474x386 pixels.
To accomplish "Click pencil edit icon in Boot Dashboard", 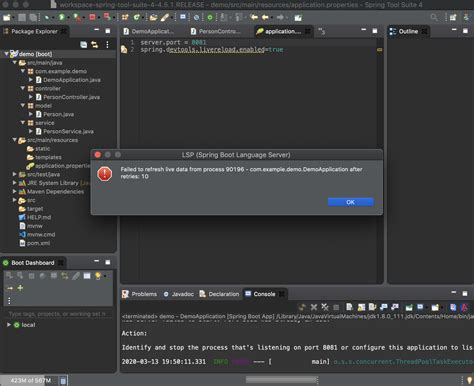I will 76,276.
